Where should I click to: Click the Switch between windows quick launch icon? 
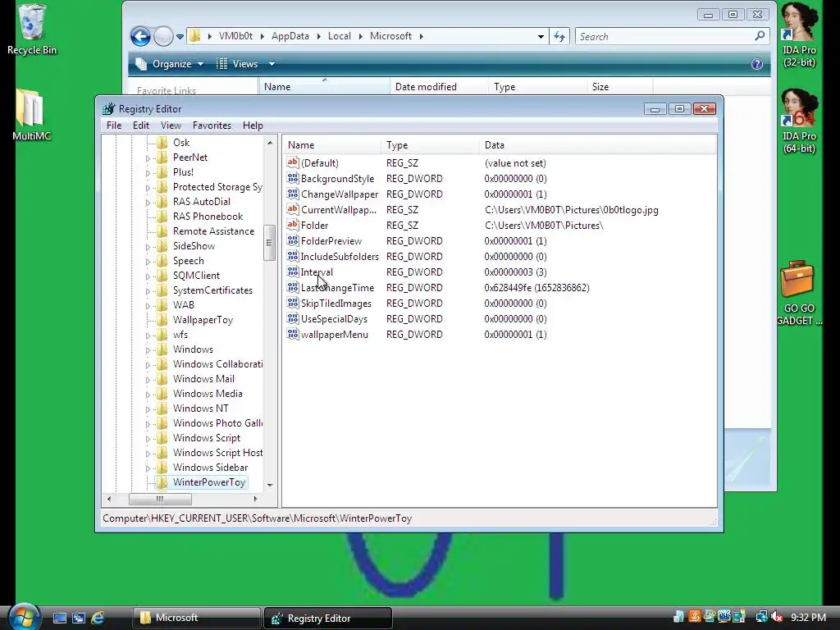tap(79, 619)
